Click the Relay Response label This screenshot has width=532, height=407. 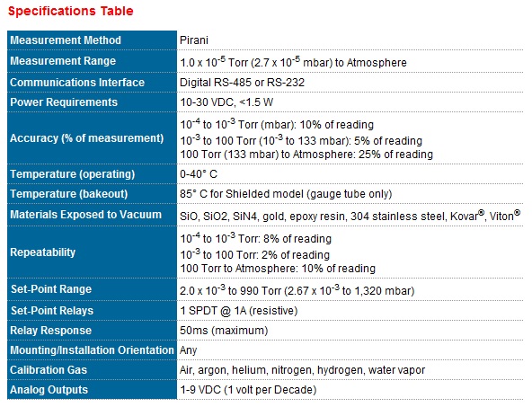51,331
